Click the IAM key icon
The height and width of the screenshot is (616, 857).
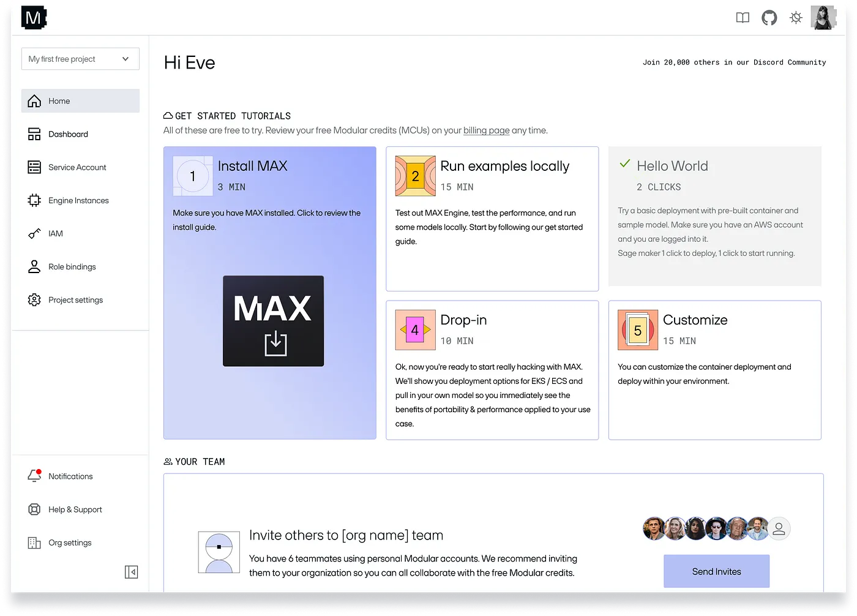click(x=34, y=233)
